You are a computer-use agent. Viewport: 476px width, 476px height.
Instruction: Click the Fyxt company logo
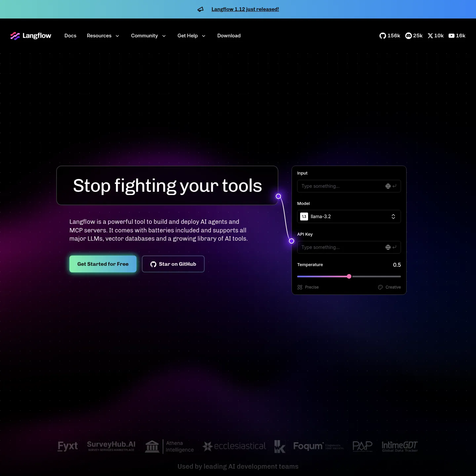pos(68,446)
